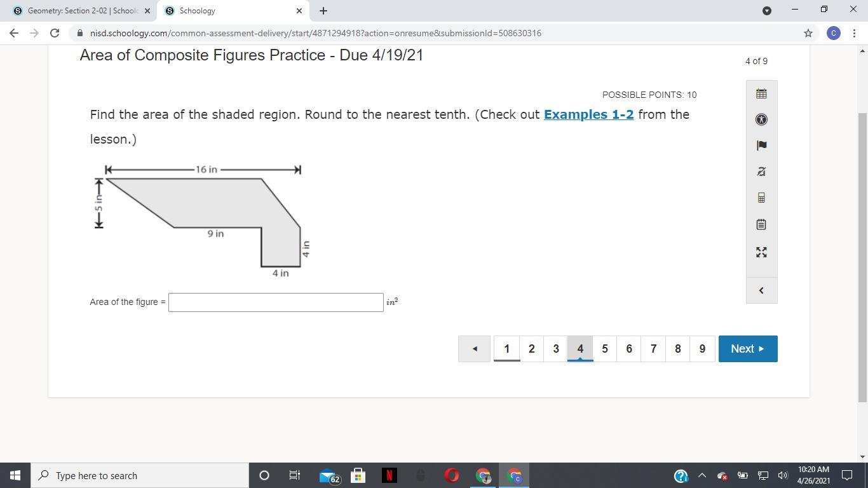The image size is (868, 488).
Task: Jump to question 9
Action: click(x=702, y=349)
